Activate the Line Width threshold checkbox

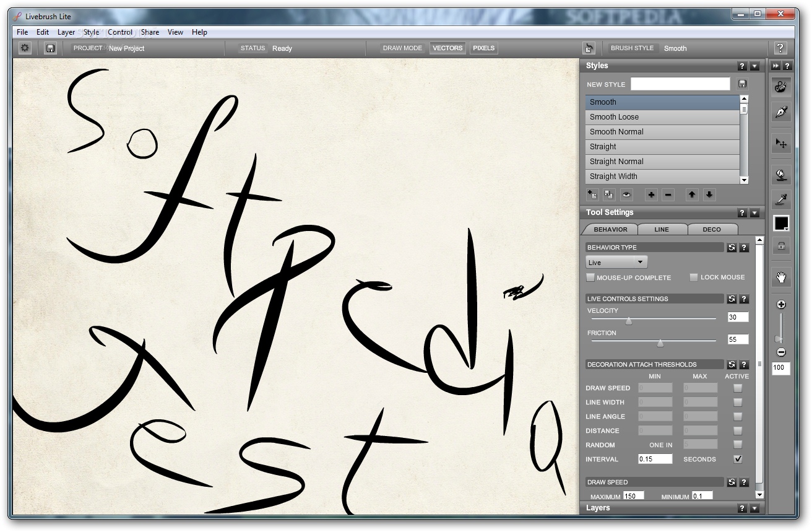pos(738,402)
